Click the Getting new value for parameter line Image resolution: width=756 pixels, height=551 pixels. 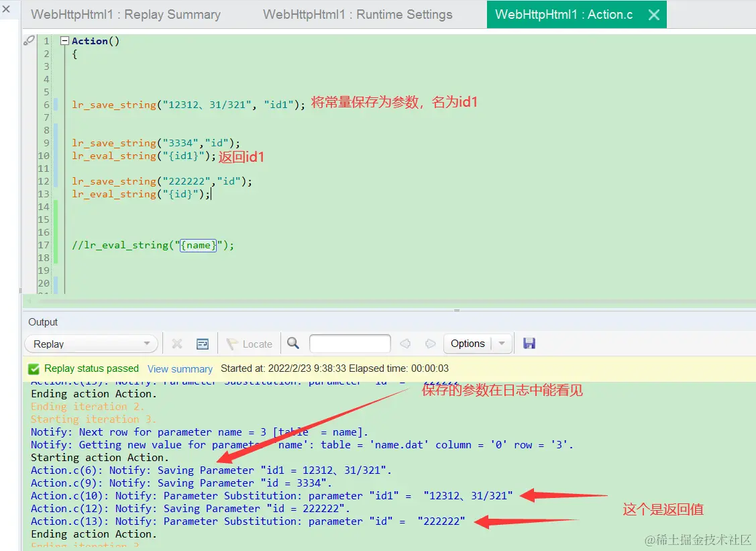(x=303, y=445)
